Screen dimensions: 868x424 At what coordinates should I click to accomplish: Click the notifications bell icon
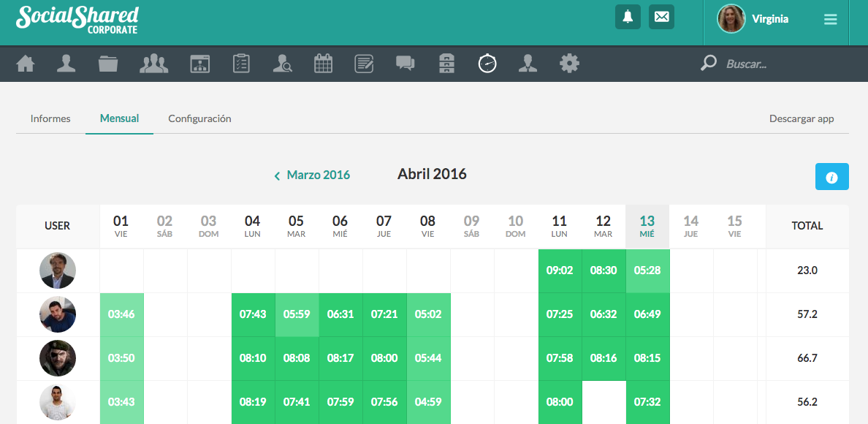628,17
